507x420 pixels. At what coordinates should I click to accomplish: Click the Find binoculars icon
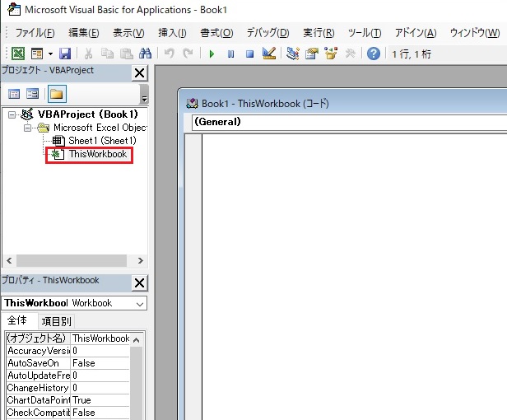tap(145, 54)
